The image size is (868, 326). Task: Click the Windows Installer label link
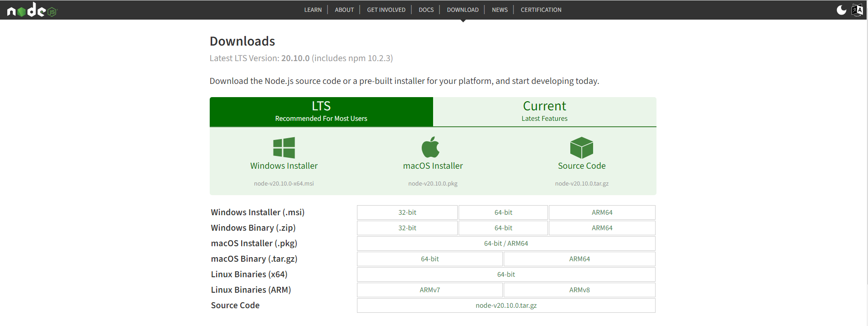(x=284, y=166)
